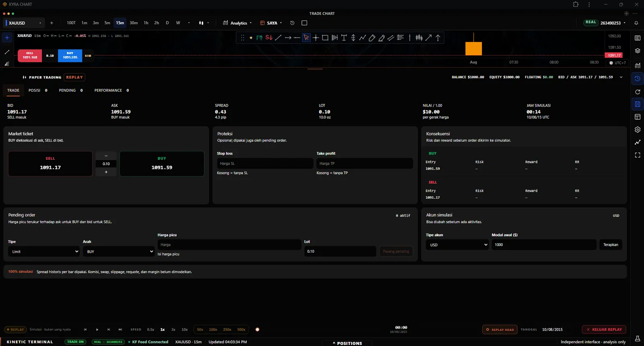Open the Tipe order dropdown showing Limit
This screenshot has width=644, height=346.
44,251
